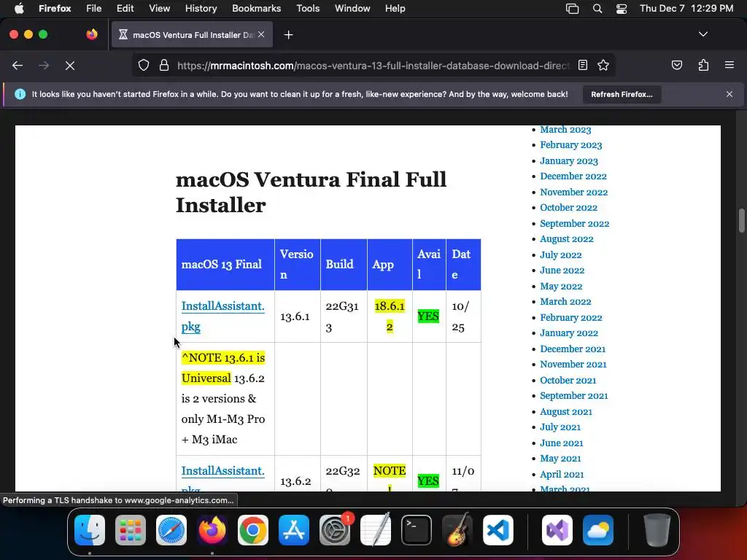This screenshot has height=560, width=747.
Task: Open Trash from the Dock
Action: tap(657, 530)
